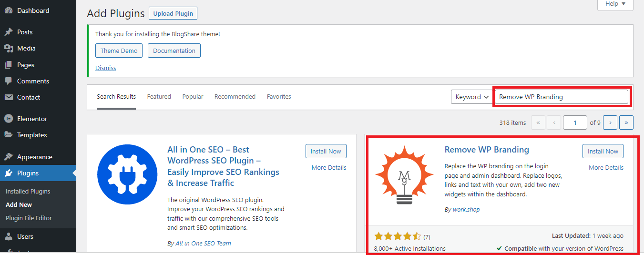This screenshot has width=644, height=255.
Task: Open Users in the admin menu
Action: pos(38,236)
